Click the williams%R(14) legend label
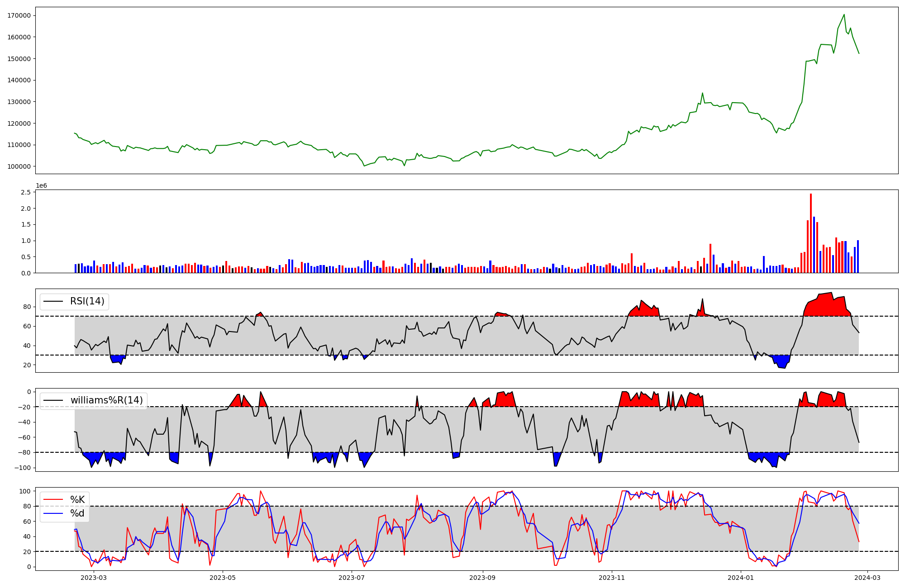 106,400
